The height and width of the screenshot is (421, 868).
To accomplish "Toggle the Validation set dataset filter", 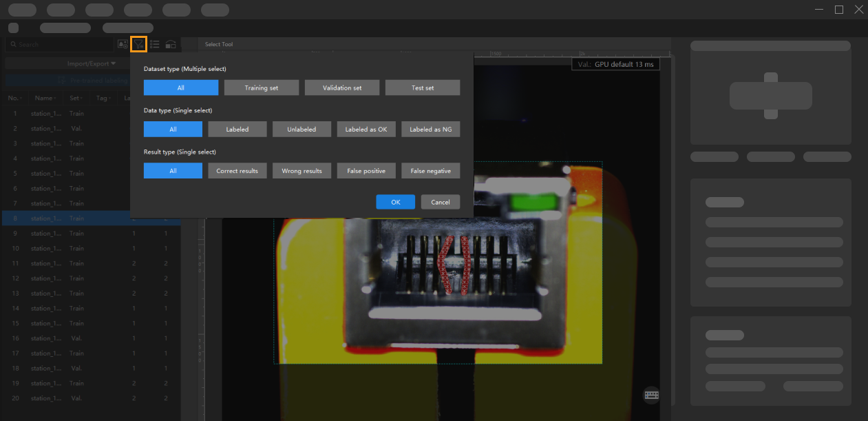I will 342,88.
